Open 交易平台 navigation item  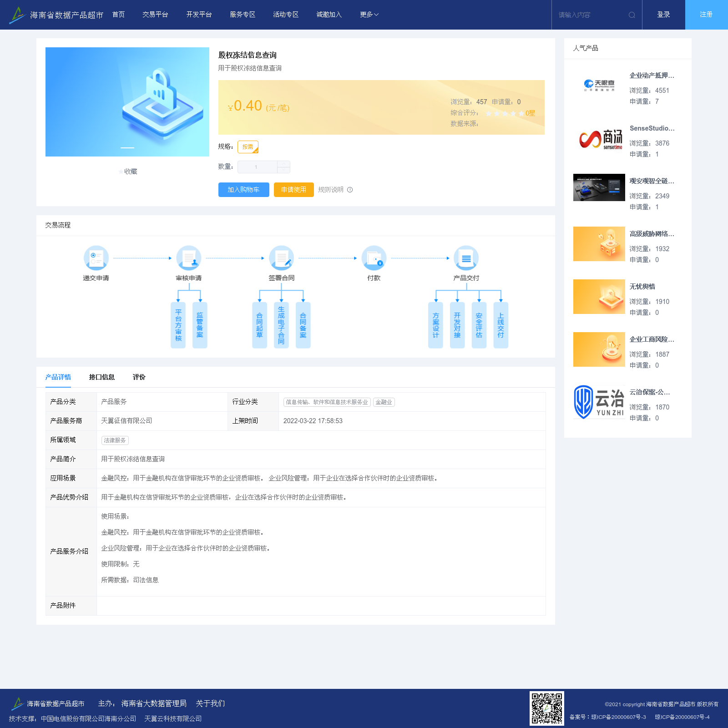pos(155,15)
